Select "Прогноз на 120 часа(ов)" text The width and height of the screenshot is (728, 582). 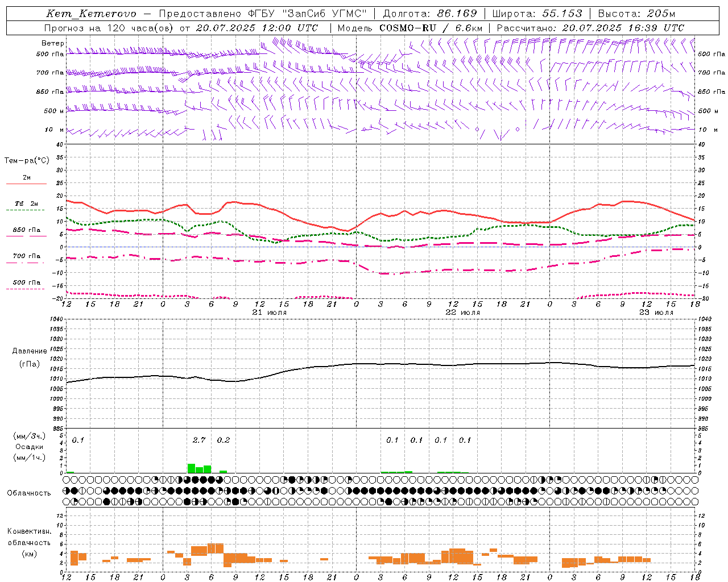[109, 28]
